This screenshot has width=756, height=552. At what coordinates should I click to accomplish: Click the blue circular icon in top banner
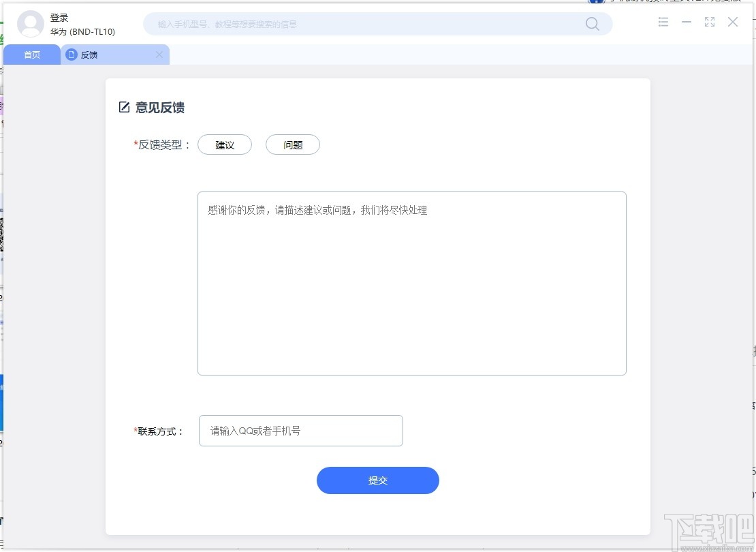pyautogui.click(x=596, y=3)
